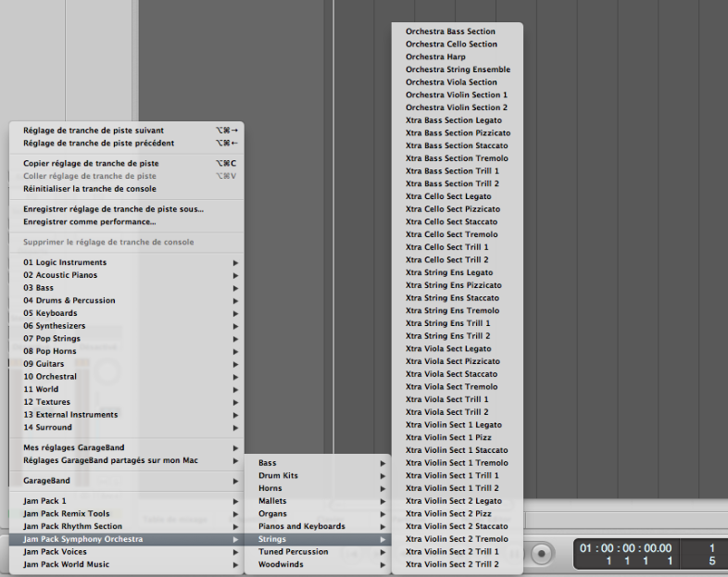Select the highlighted Strings category

tap(318, 539)
